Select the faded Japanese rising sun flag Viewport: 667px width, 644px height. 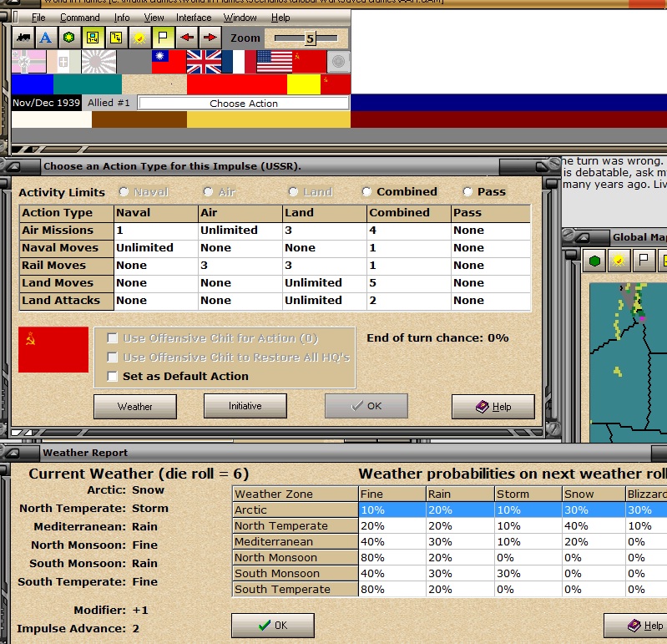tap(99, 62)
